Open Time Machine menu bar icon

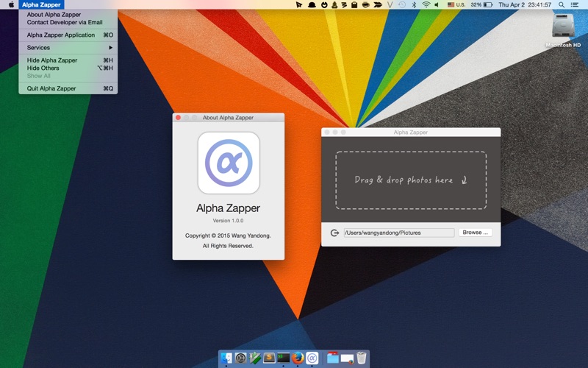[x=401, y=4]
